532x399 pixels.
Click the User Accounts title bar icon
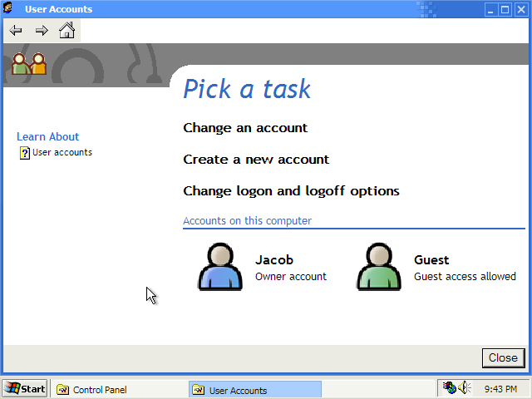tap(7, 8)
